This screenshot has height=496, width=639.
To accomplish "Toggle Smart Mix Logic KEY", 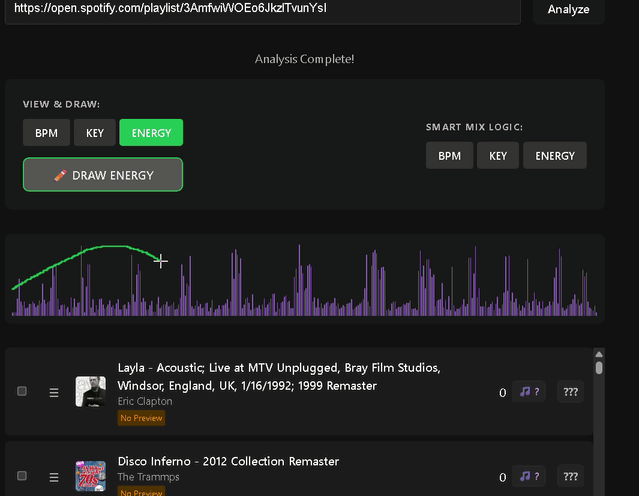I will pos(498,156).
